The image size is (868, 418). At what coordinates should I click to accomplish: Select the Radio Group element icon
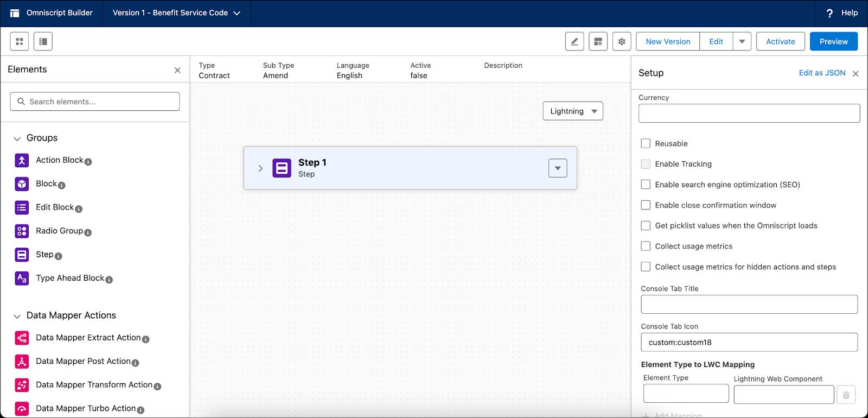22,231
